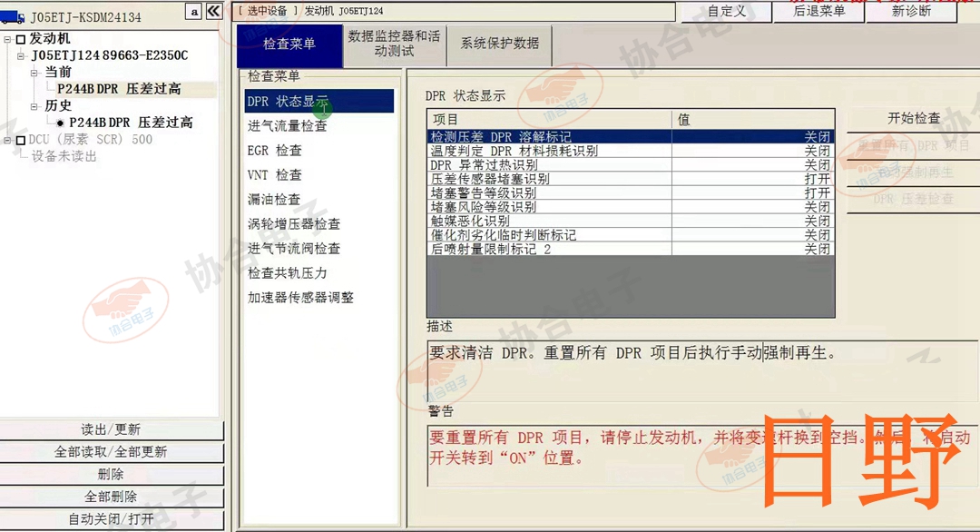The height and width of the screenshot is (532, 980).
Task: Select the vehicle name J05ETJ-KSDM24134
Action: (85, 17)
